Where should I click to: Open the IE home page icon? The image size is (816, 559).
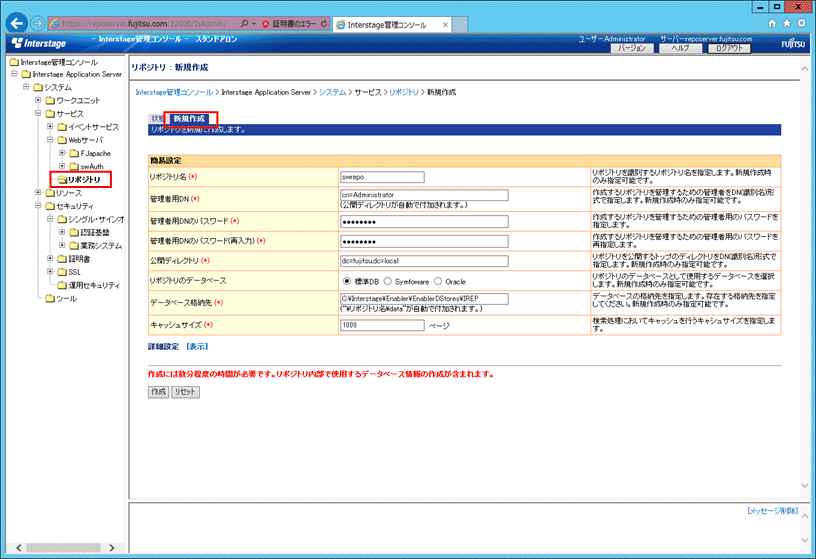(771, 22)
